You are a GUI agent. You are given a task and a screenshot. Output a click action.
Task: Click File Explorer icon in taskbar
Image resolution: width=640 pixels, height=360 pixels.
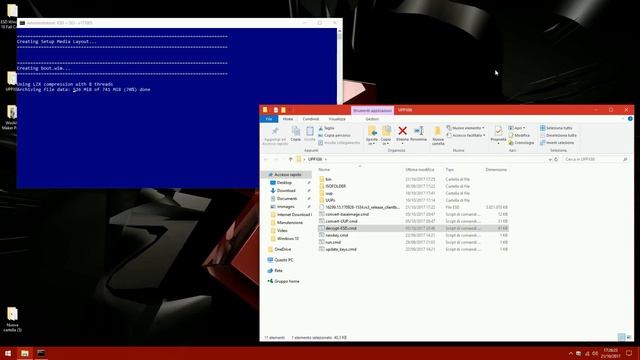[x=24, y=353]
